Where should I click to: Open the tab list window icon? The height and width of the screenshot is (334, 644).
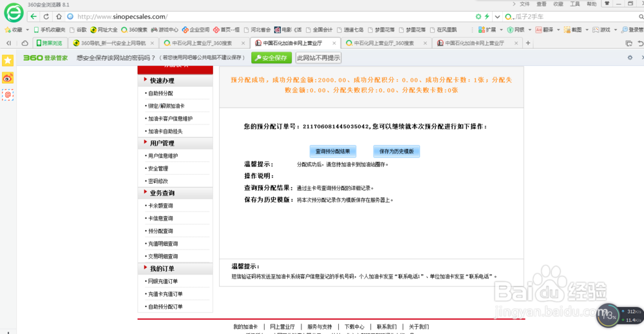629,43
